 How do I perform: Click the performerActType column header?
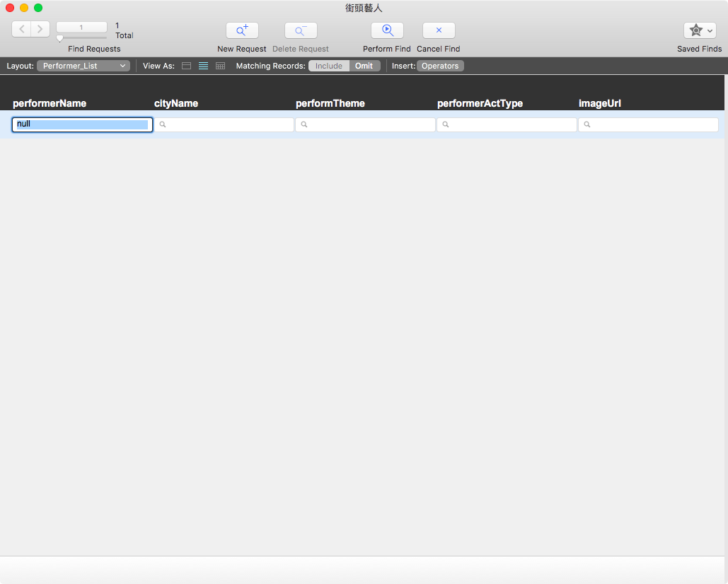480,103
